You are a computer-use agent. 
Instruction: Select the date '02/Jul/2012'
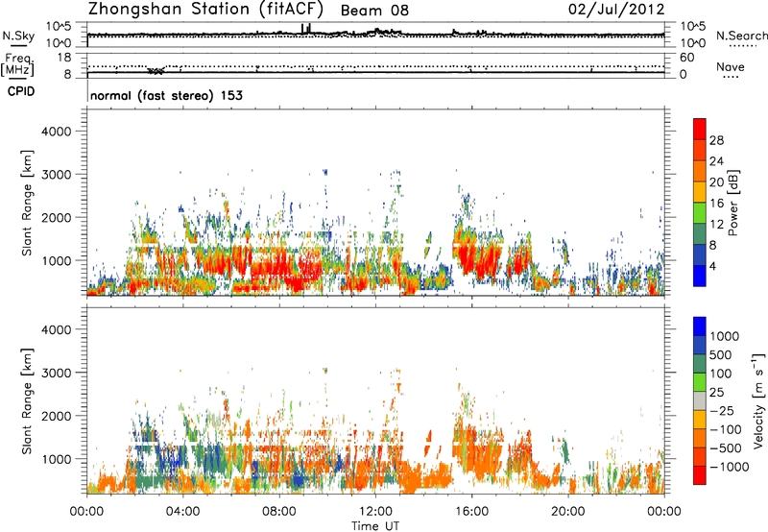click(x=616, y=9)
